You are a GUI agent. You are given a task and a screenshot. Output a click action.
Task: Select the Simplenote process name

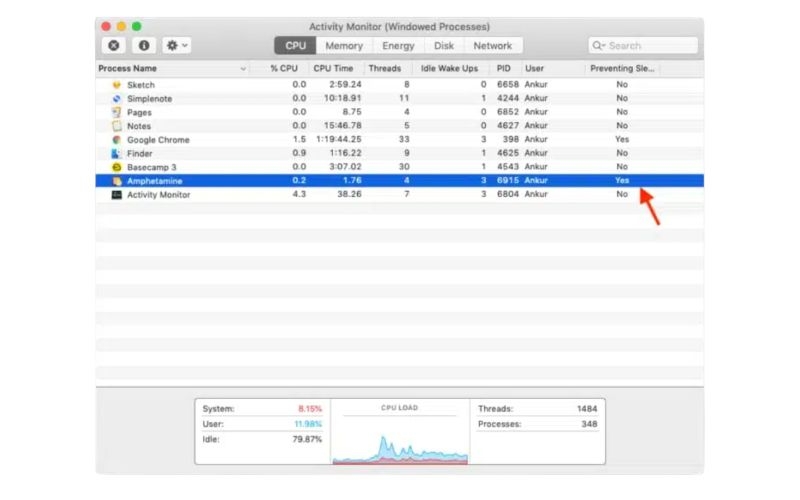tap(149, 98)
